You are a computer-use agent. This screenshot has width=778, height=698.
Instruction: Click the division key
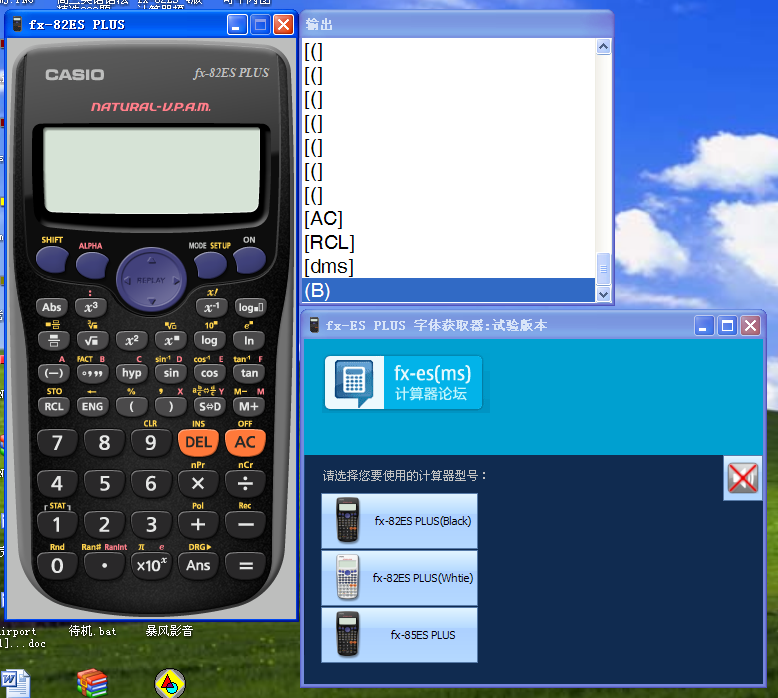(245, 483)
